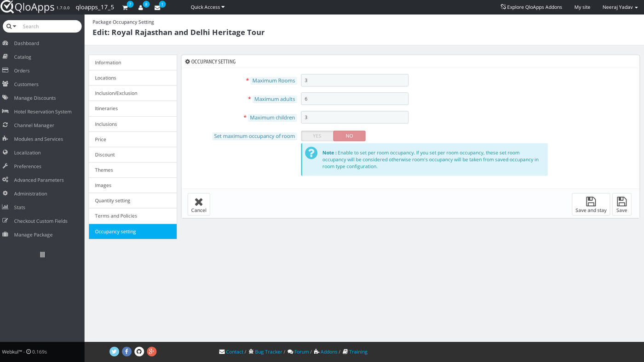Open the Contact link in footer

(231, 352)
